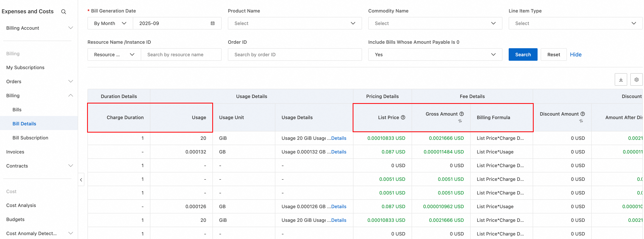644x239 pixels.
Task: Sort by Gross Amount arrows icon
Action: coord(460,121)
